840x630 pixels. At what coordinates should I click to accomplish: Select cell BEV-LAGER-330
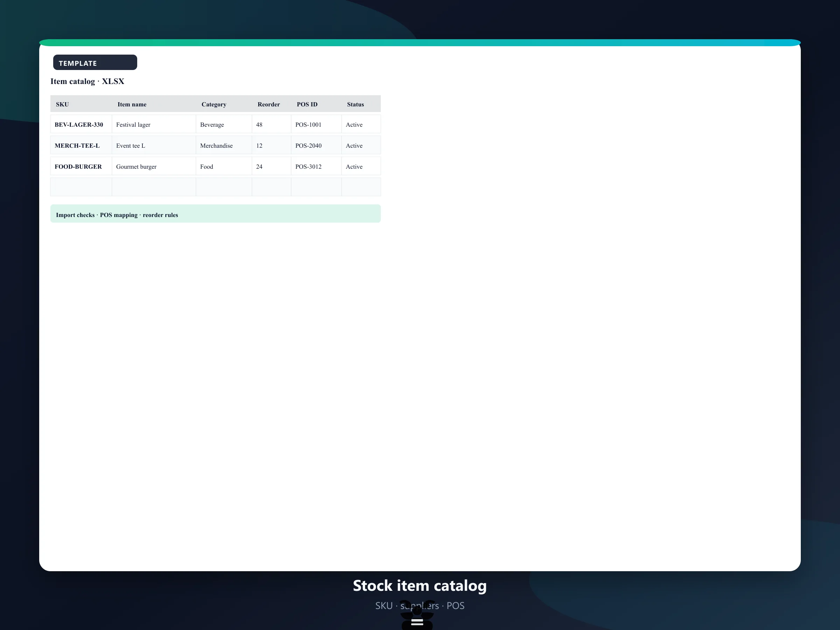tap(81, 124)
